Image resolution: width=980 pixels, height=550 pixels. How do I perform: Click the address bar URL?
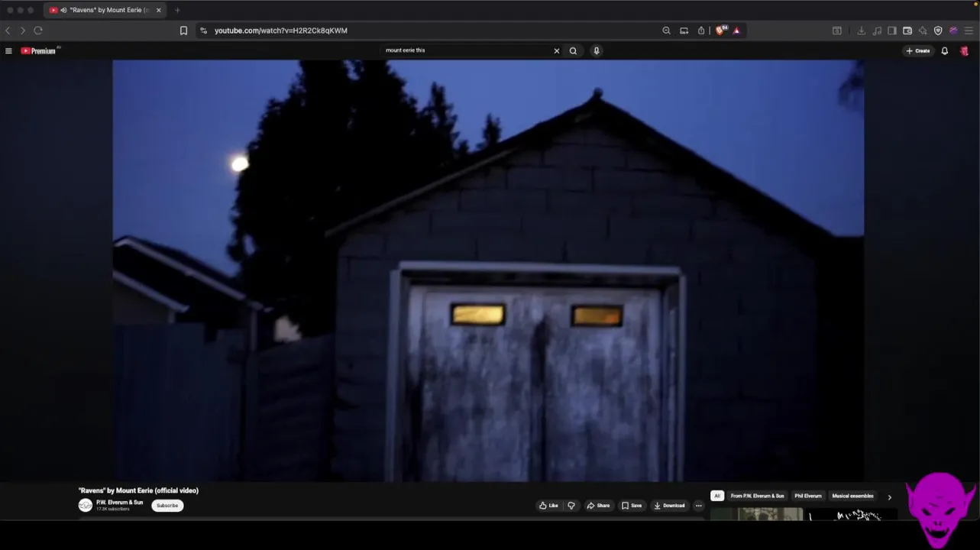click(280, 31)
